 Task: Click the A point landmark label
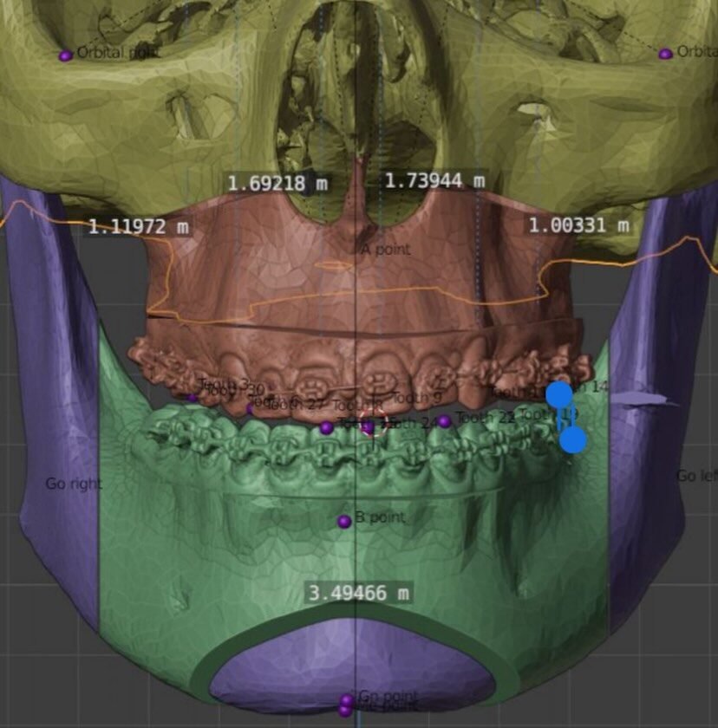[385, 250]
